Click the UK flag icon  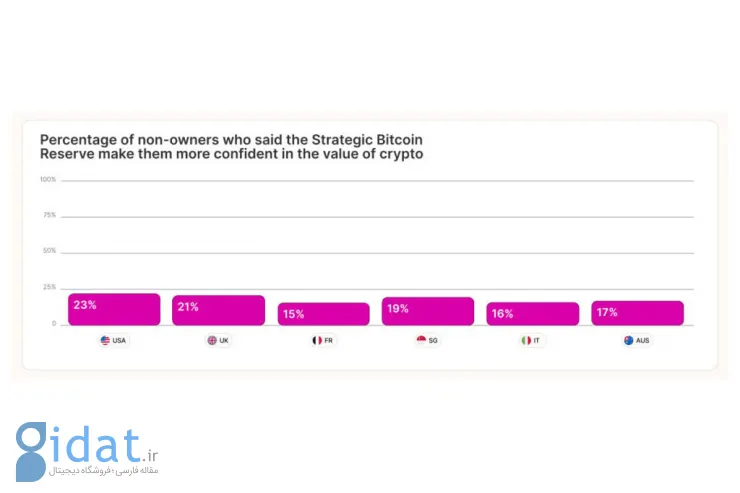tap(212, 340)
